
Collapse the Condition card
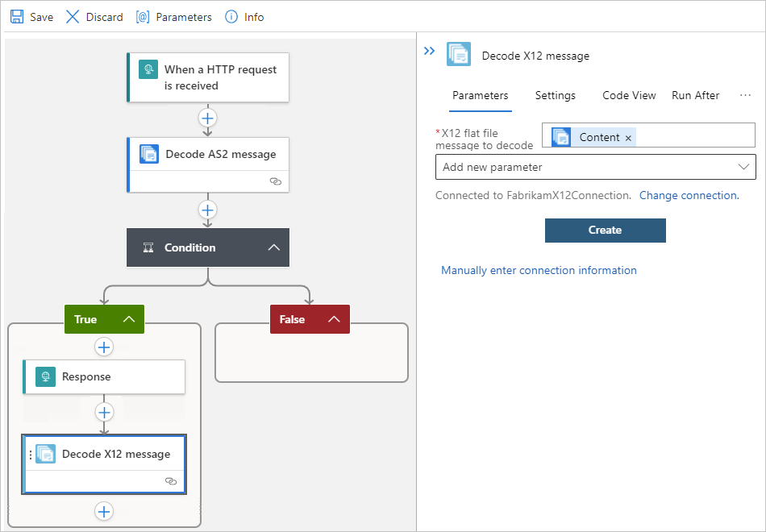tap(274, 247)
